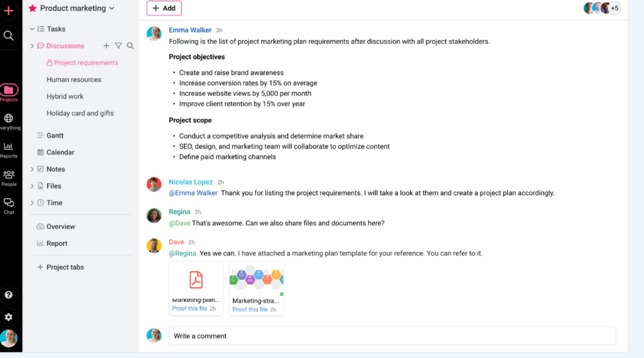Click the filter funnel icon beside Discussions

118,46
